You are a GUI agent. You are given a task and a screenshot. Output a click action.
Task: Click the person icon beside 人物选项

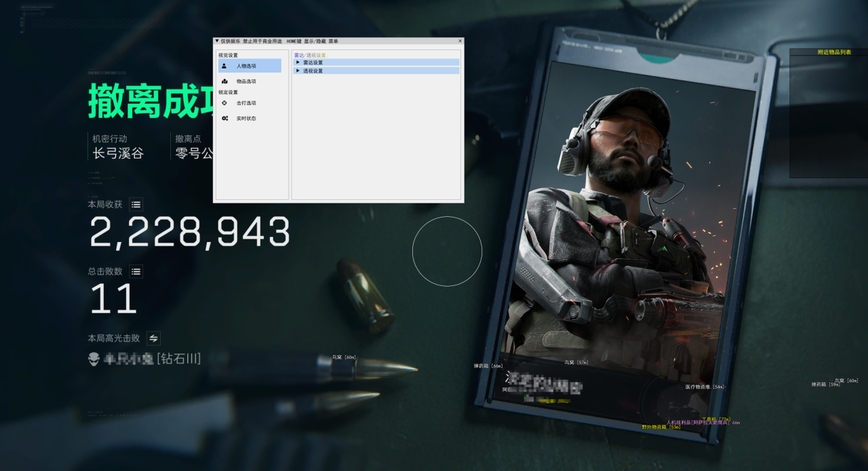224,66
